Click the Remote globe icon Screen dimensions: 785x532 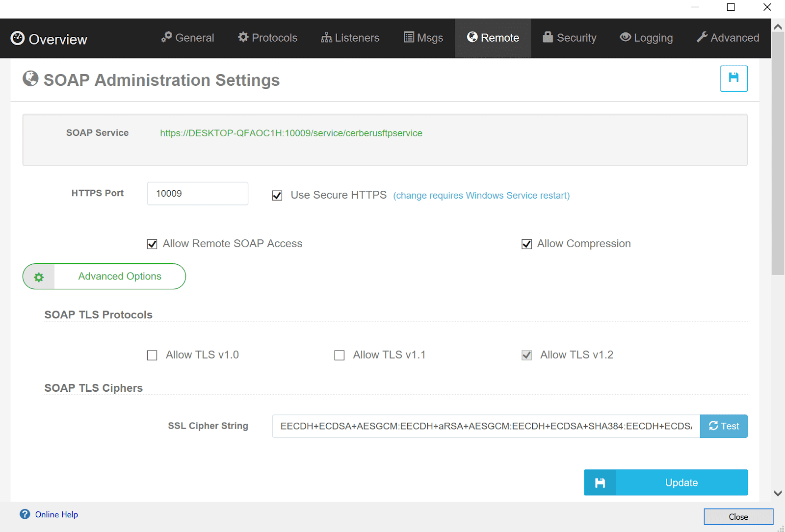pos(472,37)
